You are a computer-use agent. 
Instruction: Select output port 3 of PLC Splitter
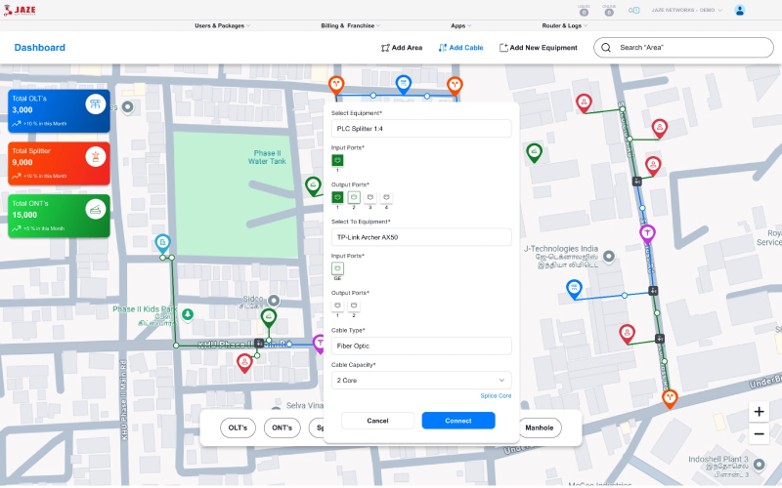[x=370, y=198]
